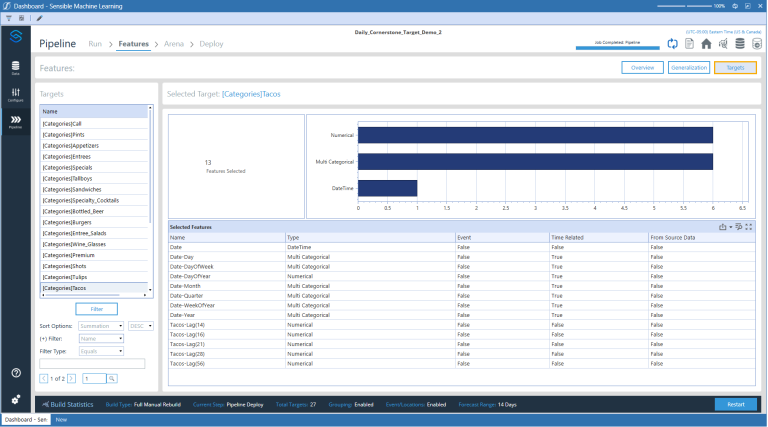Open the document report icon in header

click(x=690, y=44)
